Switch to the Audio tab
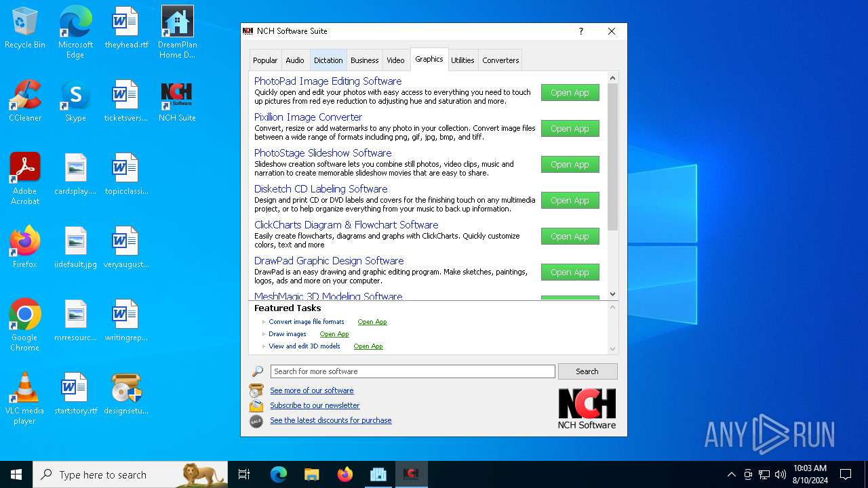 295,60
